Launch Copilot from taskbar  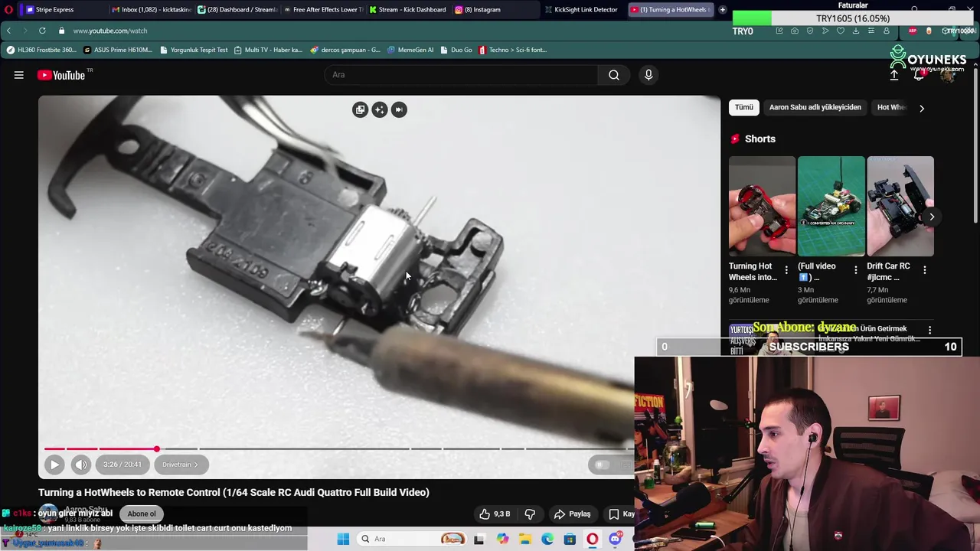pos(502,539)
